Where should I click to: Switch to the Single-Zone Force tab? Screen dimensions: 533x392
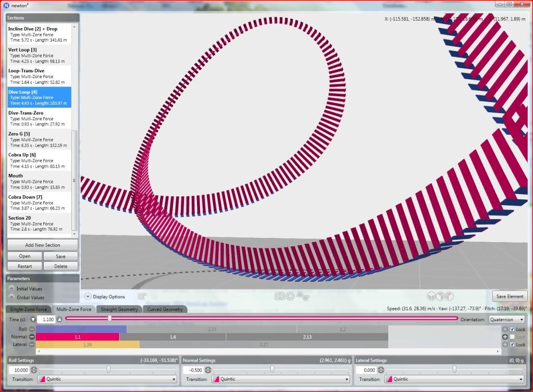point(29,309)
